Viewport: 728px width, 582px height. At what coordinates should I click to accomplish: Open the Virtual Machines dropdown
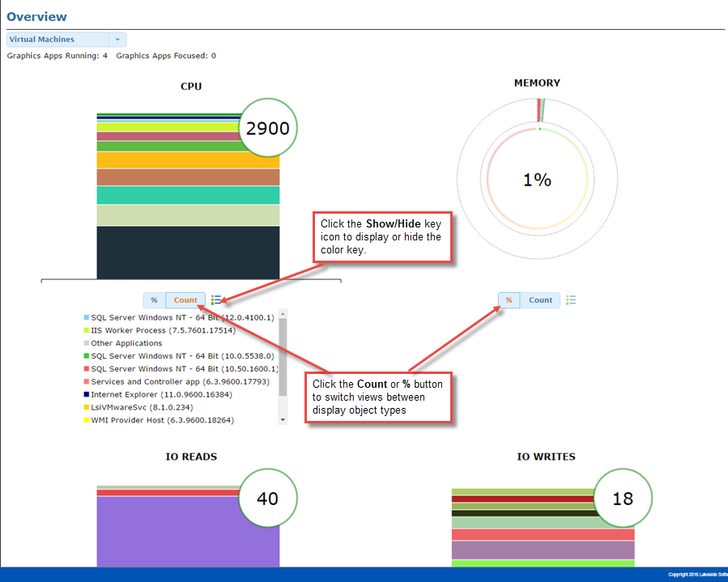coord(66,40)
